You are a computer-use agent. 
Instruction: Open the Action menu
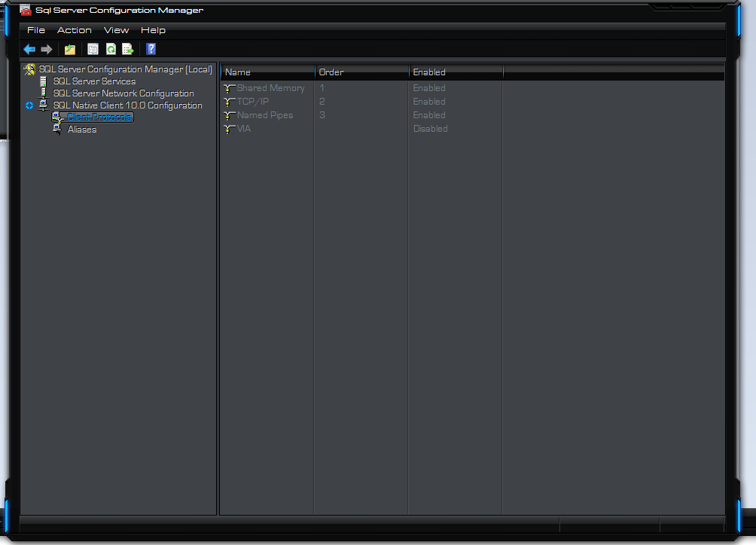(75, 30)
